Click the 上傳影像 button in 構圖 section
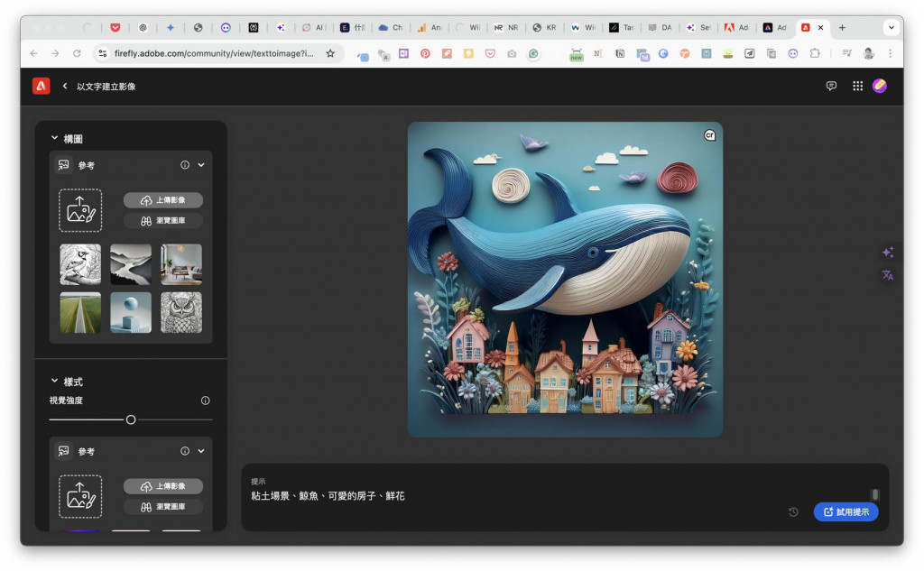Image resolution: width=924 pixels, height=571 pixels. tap(163, 200)
